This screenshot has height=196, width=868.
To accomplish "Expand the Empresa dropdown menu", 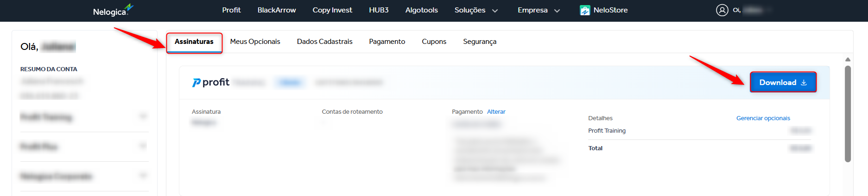I will click(539, 10).
